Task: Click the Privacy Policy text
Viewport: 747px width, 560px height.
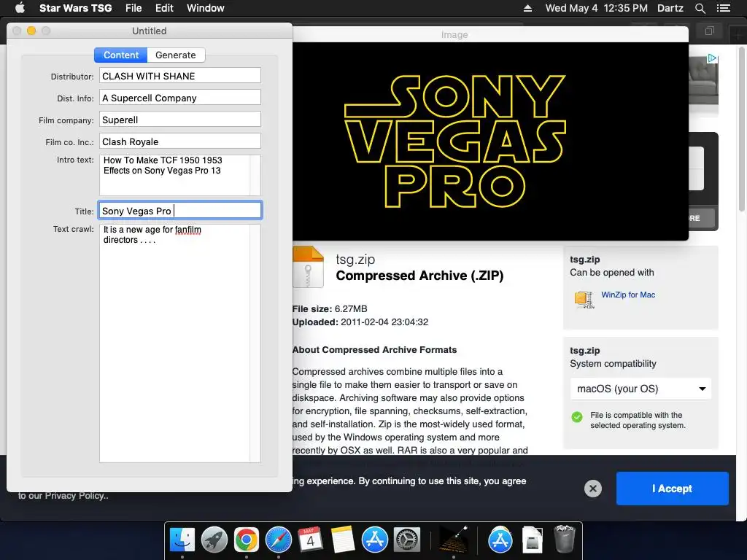Action: click(x=77, y=496)
